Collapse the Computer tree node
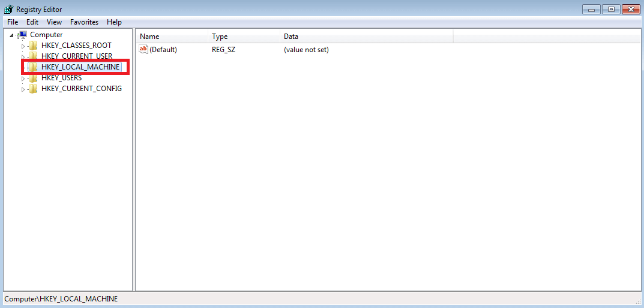This screenshot has width=644, height=308. pos(11,36)
